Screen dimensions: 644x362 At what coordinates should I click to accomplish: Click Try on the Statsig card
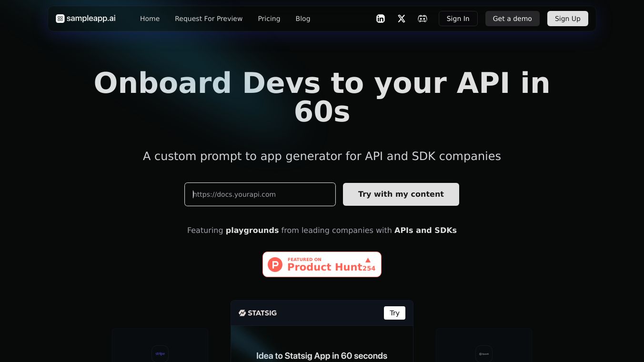tap(394, 313)
